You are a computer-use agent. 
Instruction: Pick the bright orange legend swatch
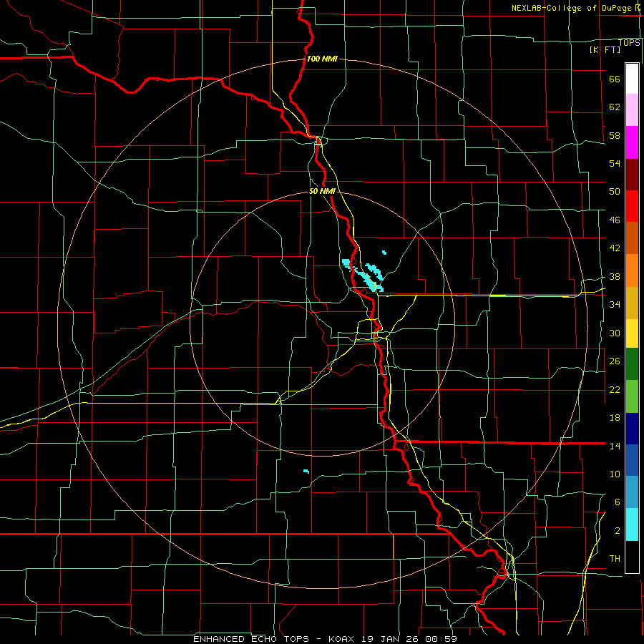click(632, 270)
